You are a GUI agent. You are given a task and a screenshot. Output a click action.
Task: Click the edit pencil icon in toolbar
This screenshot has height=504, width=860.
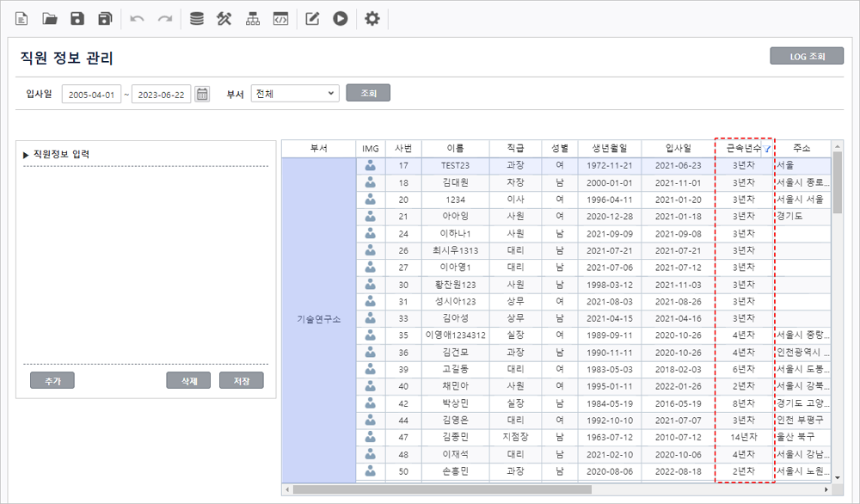(313, 19)
